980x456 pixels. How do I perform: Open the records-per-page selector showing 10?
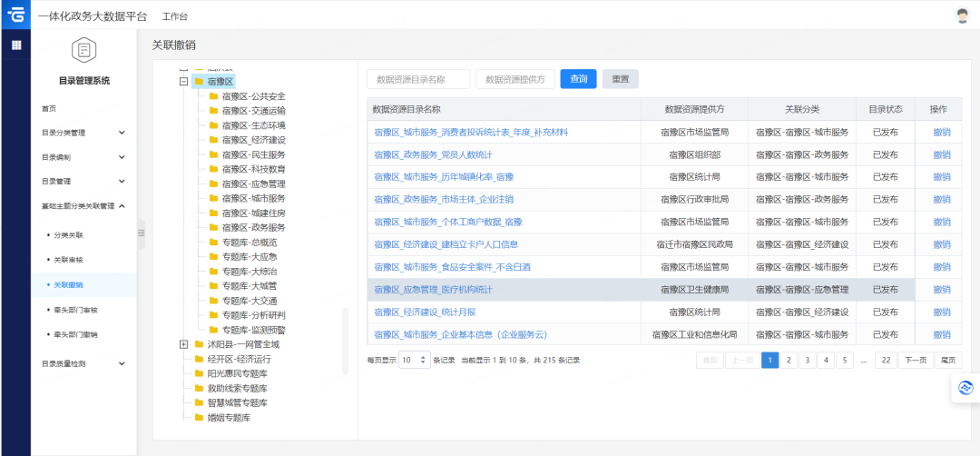pos(414,361)
